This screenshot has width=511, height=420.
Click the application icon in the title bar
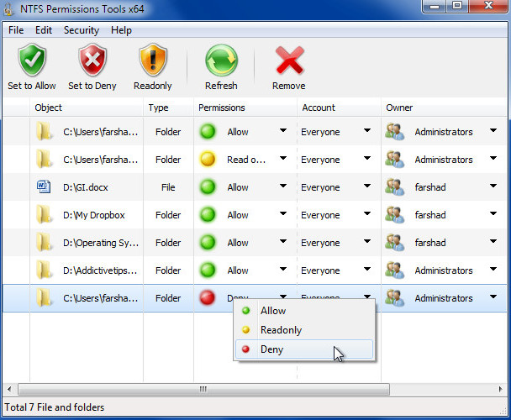coord(8,8)
